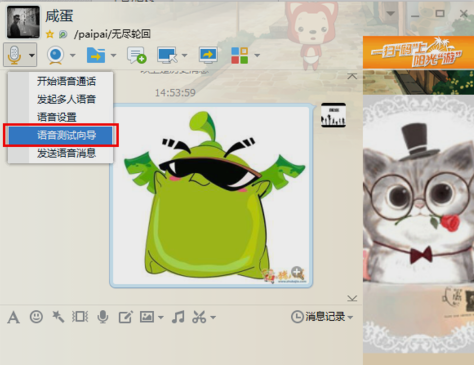Click the send picture icon
The height and width of the screenshot is (365, 474).
pos(147,317)
